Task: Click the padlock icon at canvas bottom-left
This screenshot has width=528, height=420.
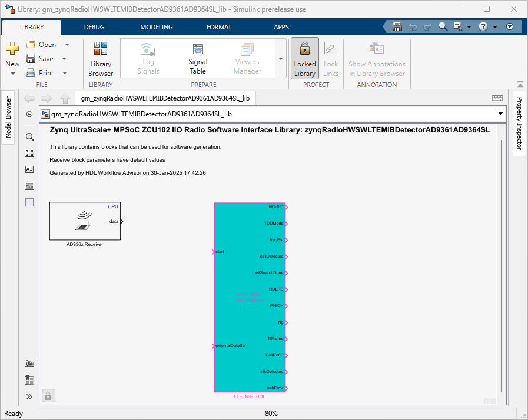Action: 48,396
